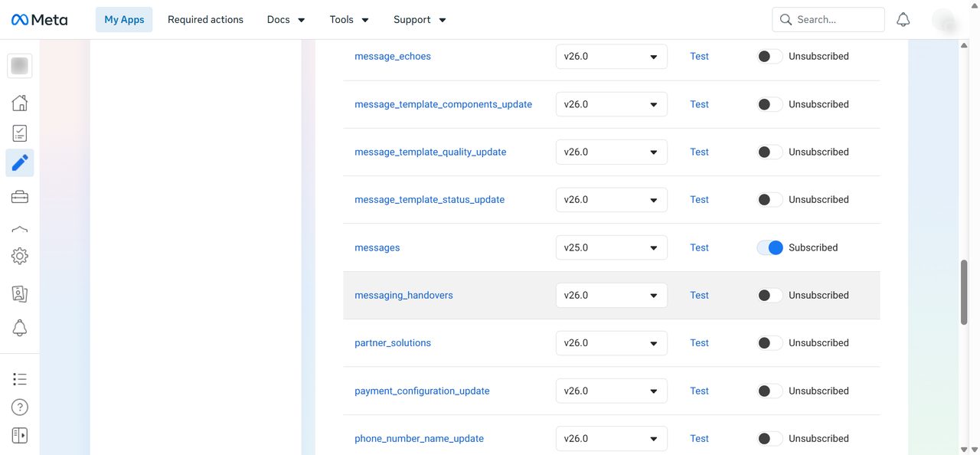The height and width of the screenshot is (455, 980).
Task: Open version dropdown for message_template_status_update
Action: (x=612, y=200)
